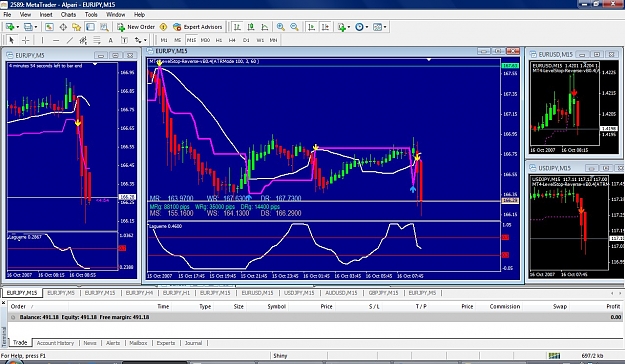Select the GBPJPY,M15 chart tab

click(x=383, y=293)
